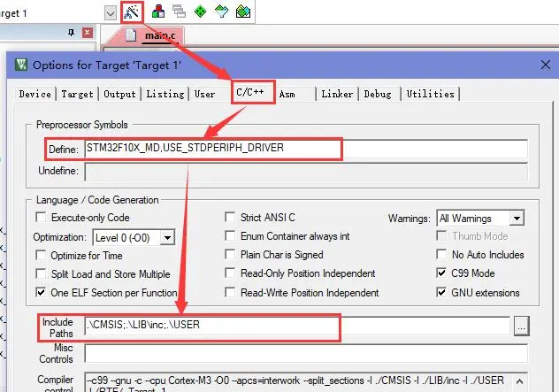Switch to the Output tab
Viewport: 559px width, 392px height.
(x=119, y=94)
